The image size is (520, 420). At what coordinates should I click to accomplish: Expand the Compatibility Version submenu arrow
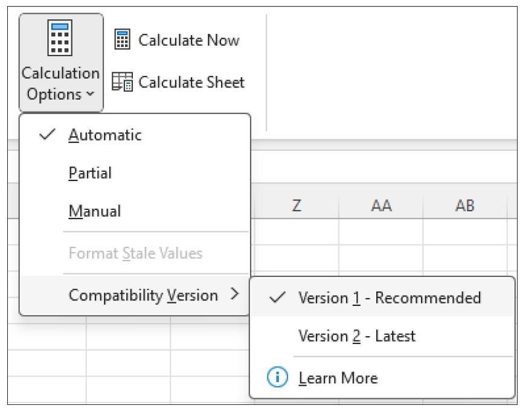click(234, 295)
